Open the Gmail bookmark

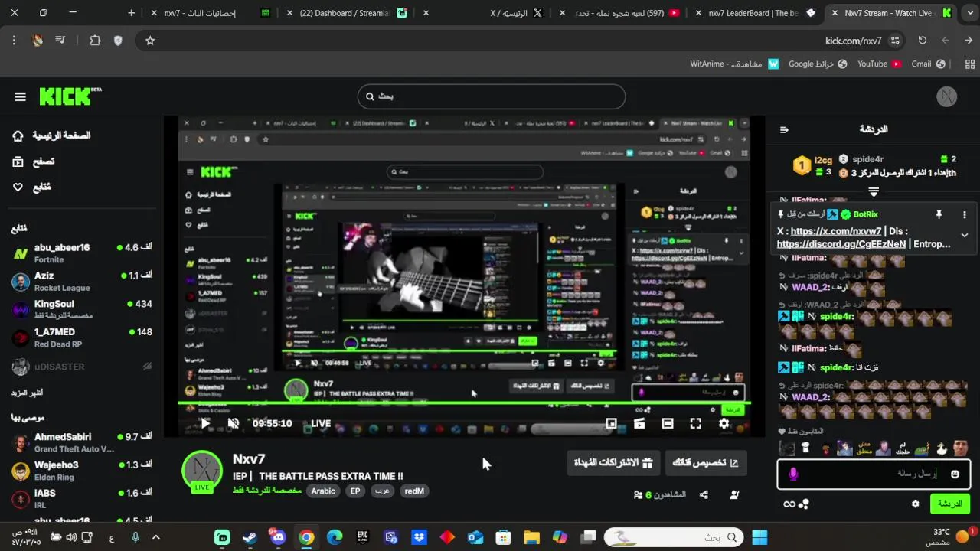[928, 64]
